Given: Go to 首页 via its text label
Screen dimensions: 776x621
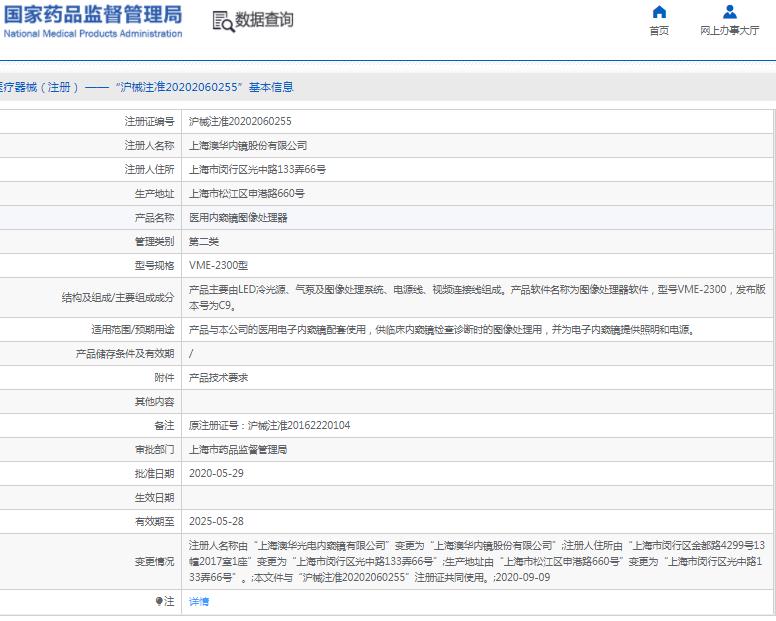Looking at the screenshot, I should pos(659,32).
